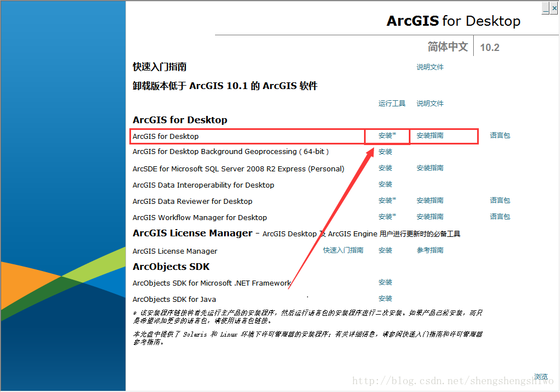Open 说明文件 next to 运行工具

tap(430, 104)
